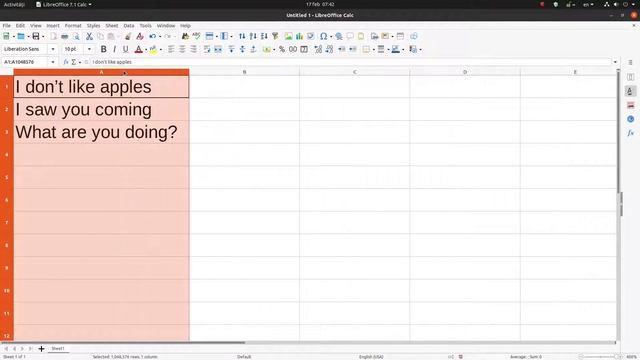Open Find & Replace binoculars icon
The height and width of the screenshot is (360, 640).
185,36
